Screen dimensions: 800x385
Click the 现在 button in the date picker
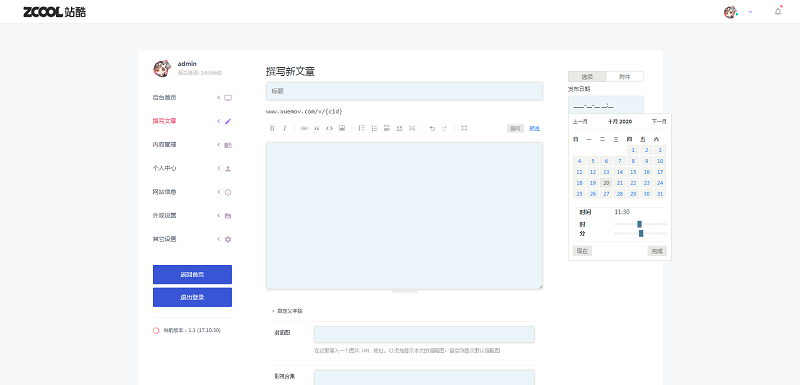coord(582,251)
